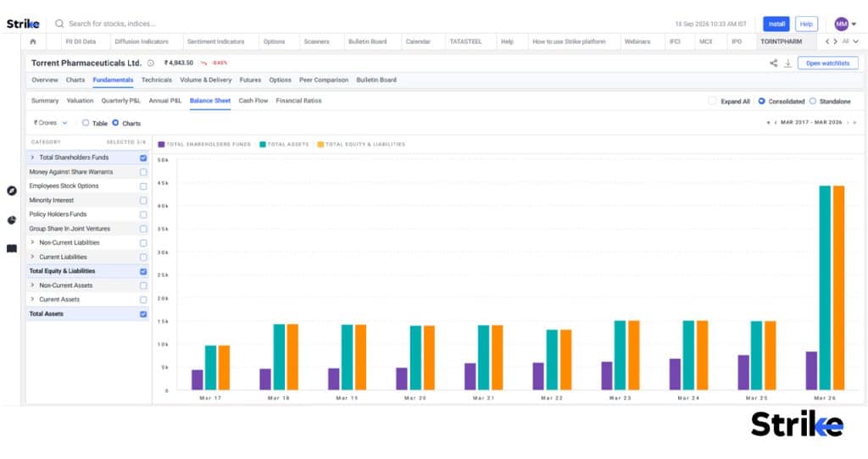Expand the Non-Current Assets row
Image resolution: width=868 pixels, height=459 pixels.
tap(32, 285)
